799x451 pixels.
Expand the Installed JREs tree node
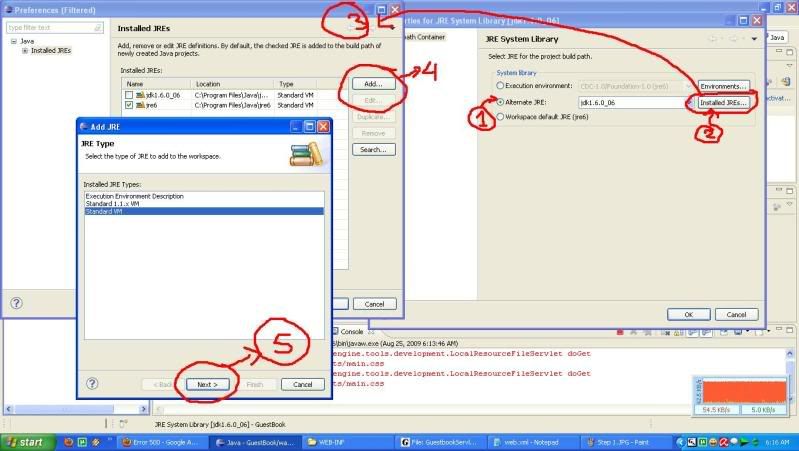pos(25,50)
